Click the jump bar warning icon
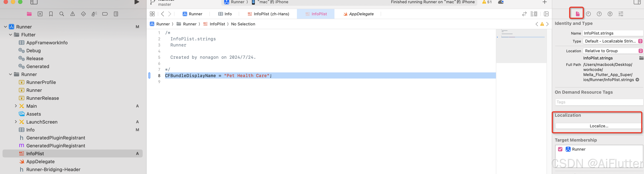The width and height of the screenshot is (644, 174). point(542,24)
